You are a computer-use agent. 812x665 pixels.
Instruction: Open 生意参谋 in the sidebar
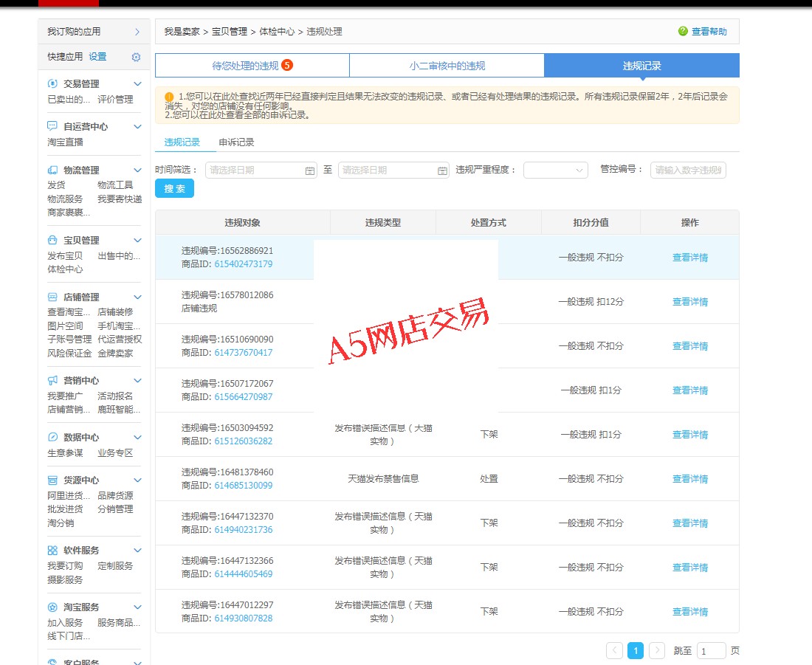point(65,452)
